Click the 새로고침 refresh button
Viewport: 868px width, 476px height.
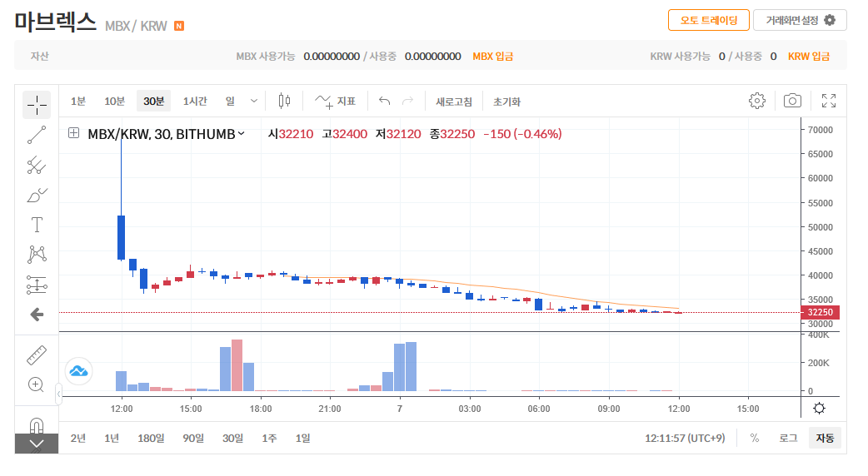(454, 102)
